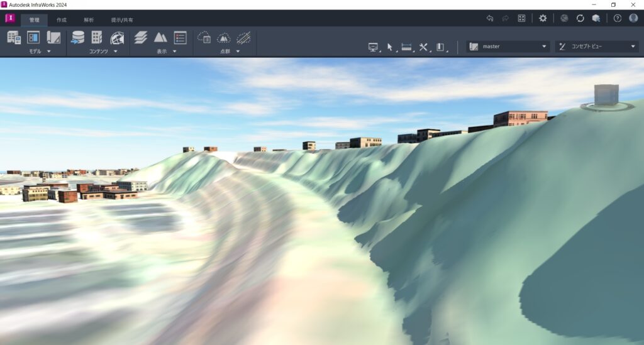Click the モデル group label
Viewport: 644px width, 345px height.
click(x=35, y=52)
